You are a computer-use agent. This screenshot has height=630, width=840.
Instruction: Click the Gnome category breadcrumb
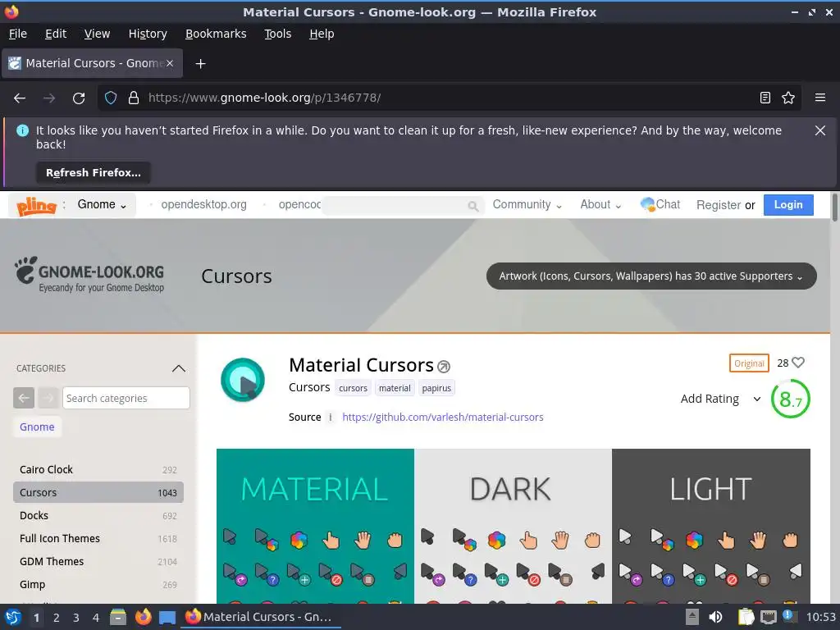point(37,427)
